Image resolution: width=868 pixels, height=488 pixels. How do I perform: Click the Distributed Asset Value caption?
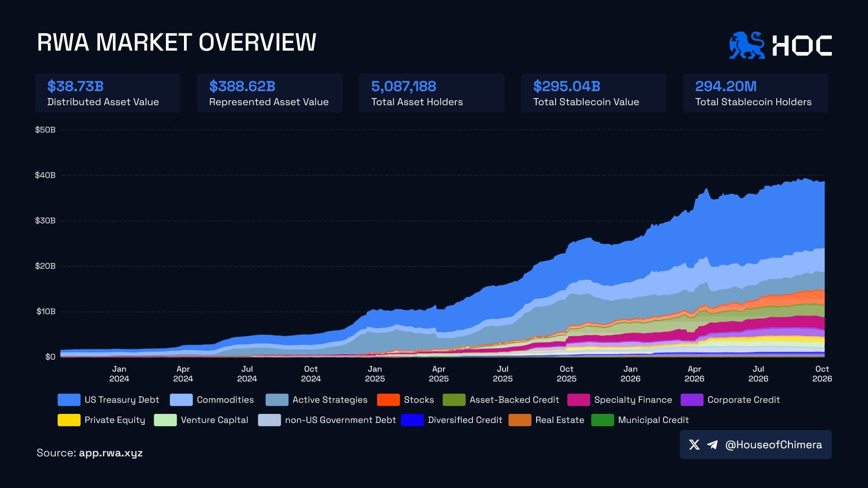pos(103,102)
